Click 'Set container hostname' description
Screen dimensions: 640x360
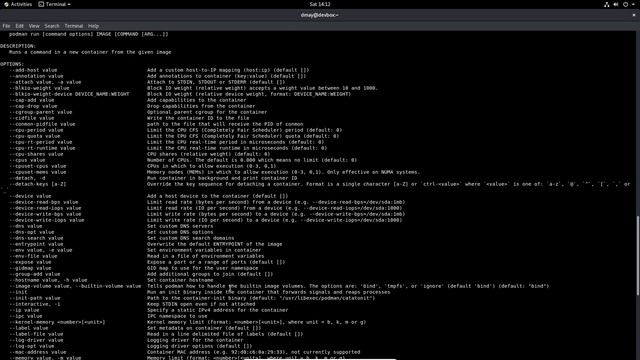[x=180, y=280]
